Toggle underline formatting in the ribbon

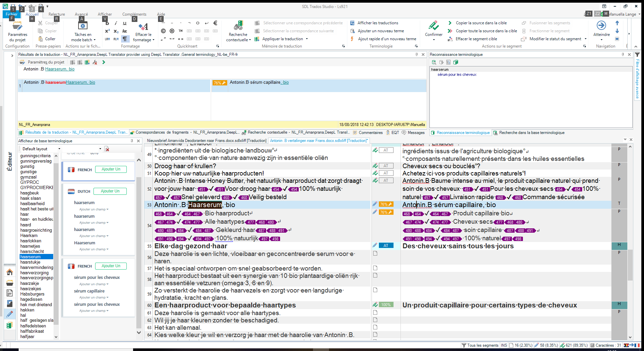pos(125,23)
